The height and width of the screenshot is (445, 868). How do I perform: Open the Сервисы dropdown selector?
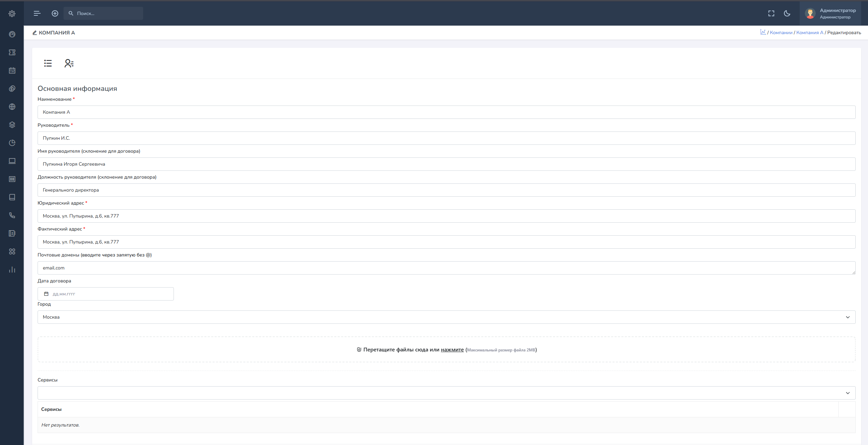tap(446, 393)
